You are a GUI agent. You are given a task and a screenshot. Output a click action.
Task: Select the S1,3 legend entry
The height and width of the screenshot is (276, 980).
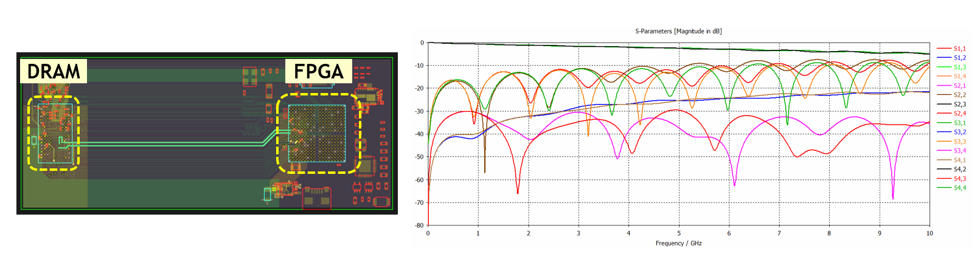(x=951, y=67)
